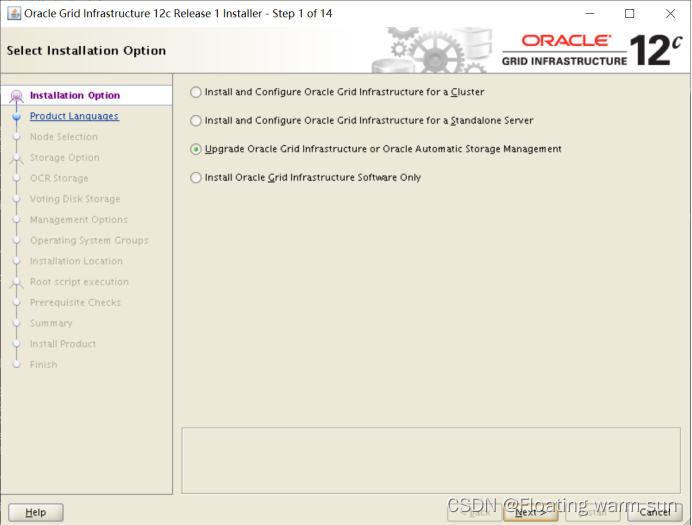The width and height of the screenshot is (692, 525).
Task: Click the Install Product step label
Action: pos(63,344)
